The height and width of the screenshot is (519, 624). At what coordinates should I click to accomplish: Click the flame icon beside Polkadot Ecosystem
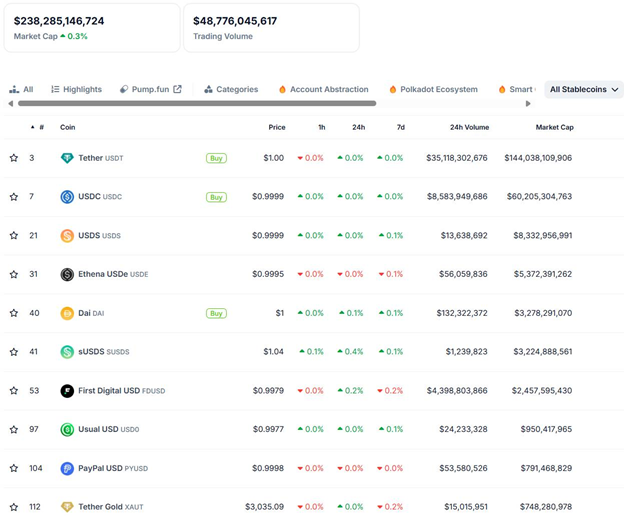tap(393, 89)
